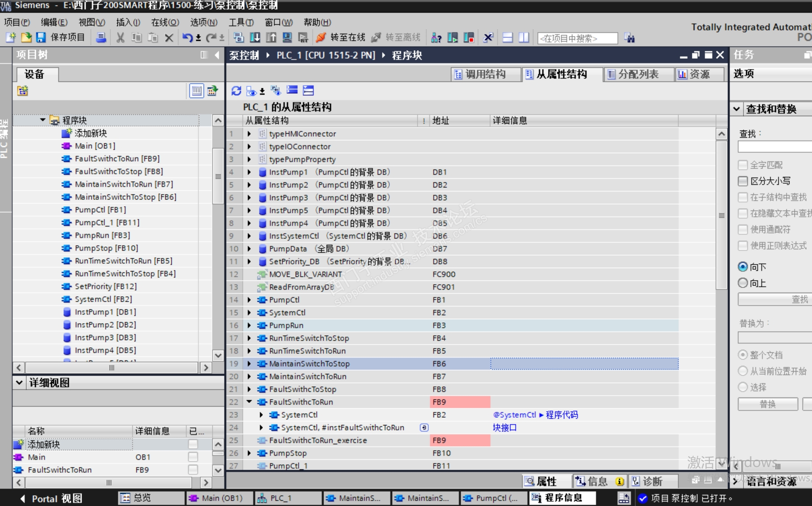The height and width of the screenshot is (506, 812).
Task: Refresh the dependency structure view
Action: (236, 91)
